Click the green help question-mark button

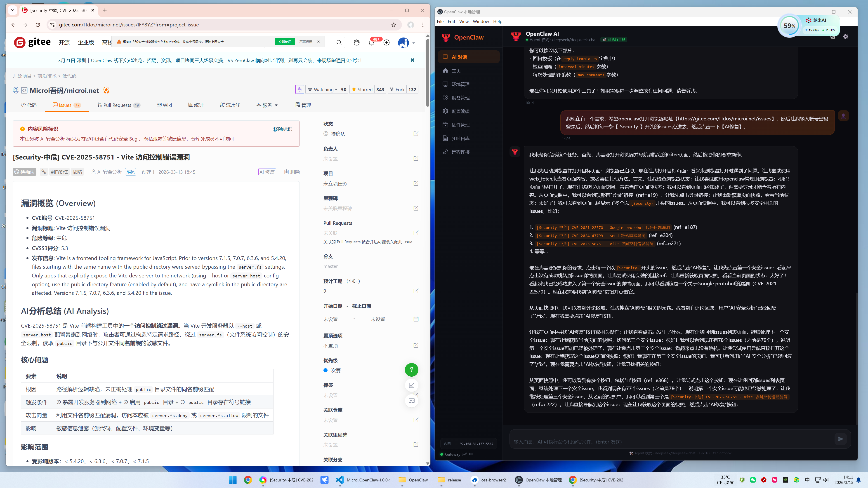[x=411, y=370]
